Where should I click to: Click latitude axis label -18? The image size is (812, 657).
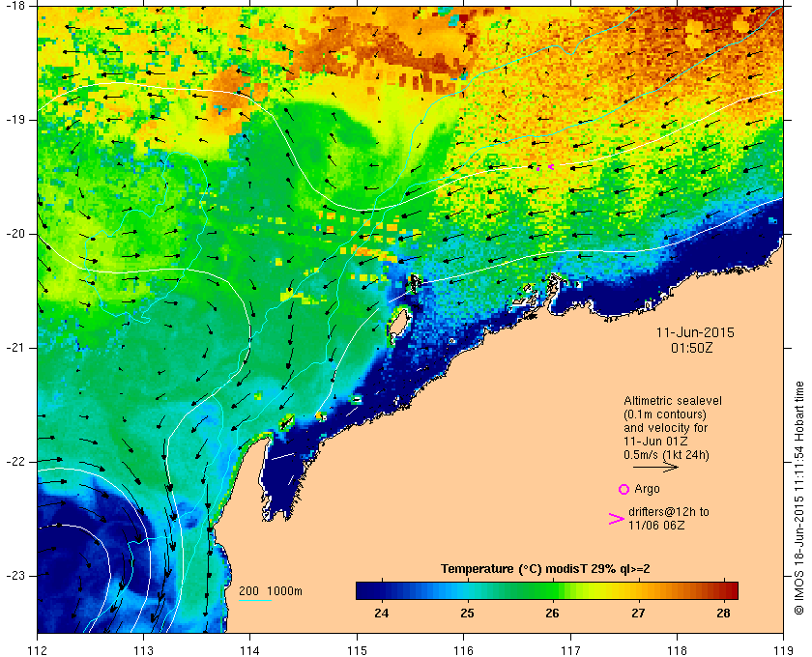click(x=15, y=5)
